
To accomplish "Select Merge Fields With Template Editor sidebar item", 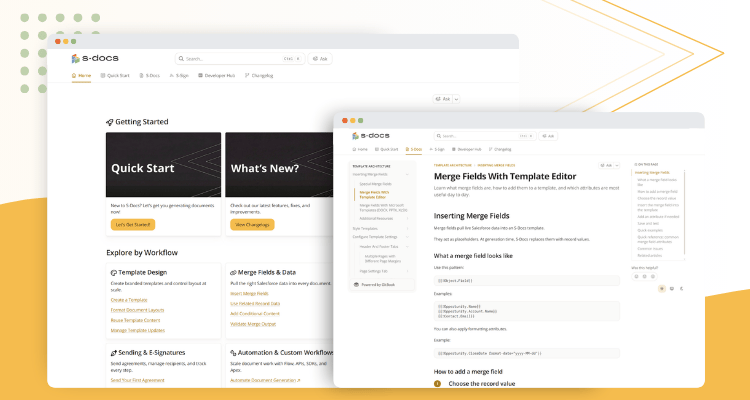I will [x=375, y=195].
